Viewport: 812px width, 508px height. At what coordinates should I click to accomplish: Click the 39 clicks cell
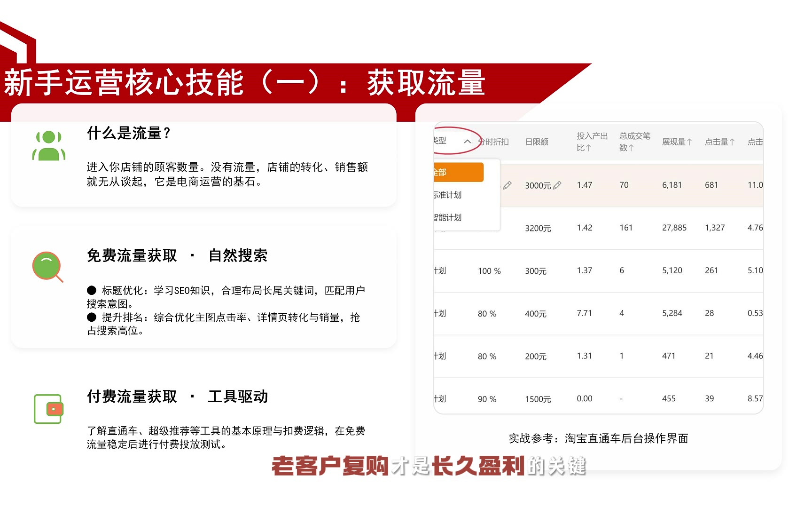[x=709, y=399]
